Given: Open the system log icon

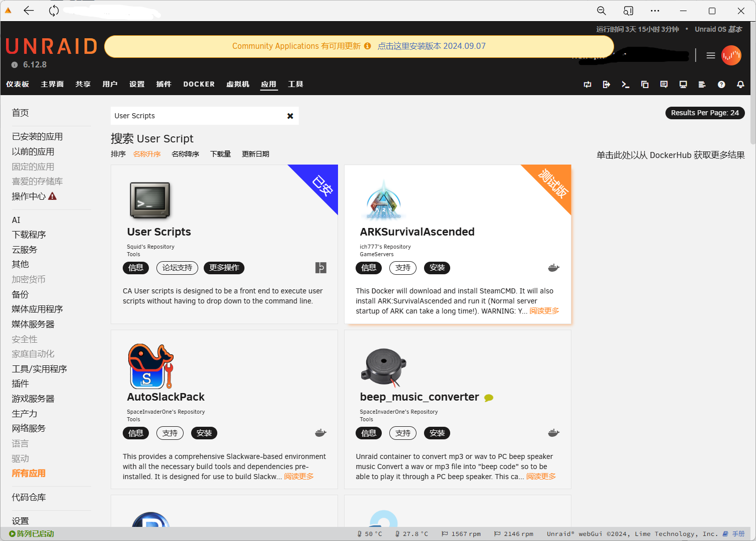Looking at the screenshot, I should [x=702, y=85].
